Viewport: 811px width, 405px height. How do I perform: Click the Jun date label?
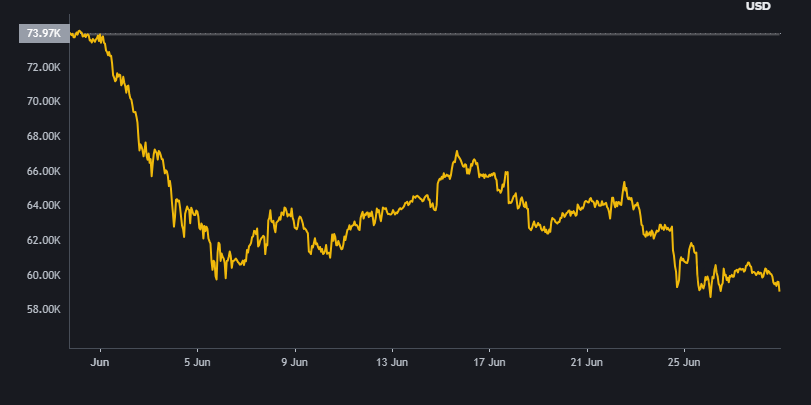pyautogui.click(x=99, y=362)
